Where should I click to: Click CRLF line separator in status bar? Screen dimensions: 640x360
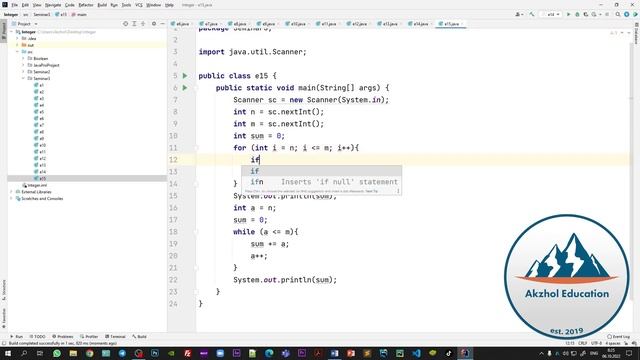tap(582, 343)
